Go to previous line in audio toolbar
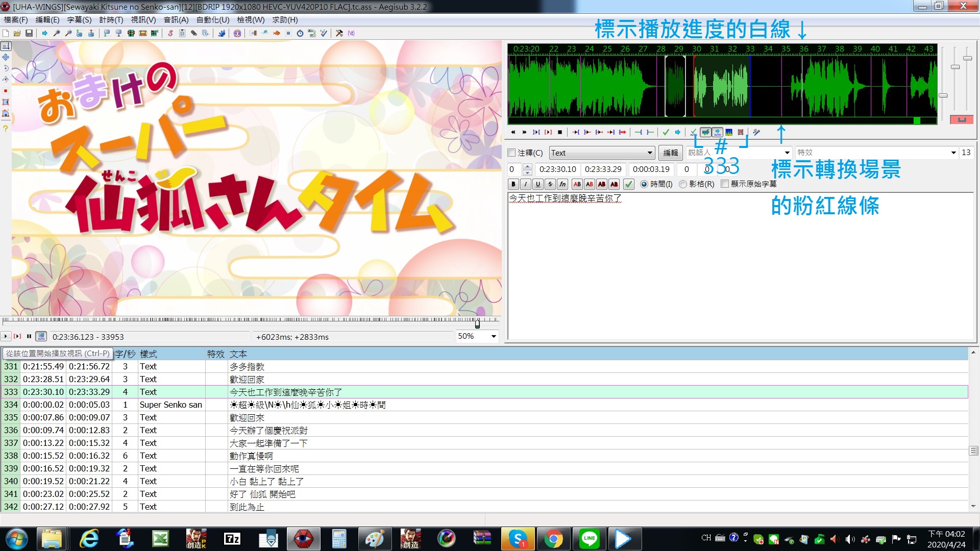 pos(513,132)
